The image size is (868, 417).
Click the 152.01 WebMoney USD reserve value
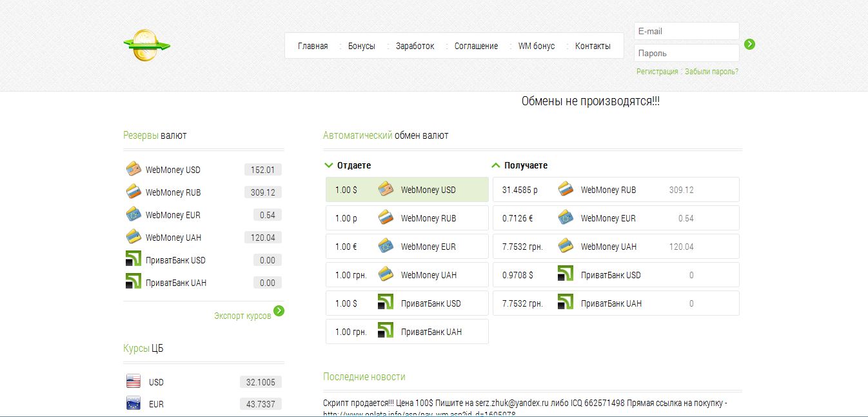pyautogui.click(x=263, y=170)
